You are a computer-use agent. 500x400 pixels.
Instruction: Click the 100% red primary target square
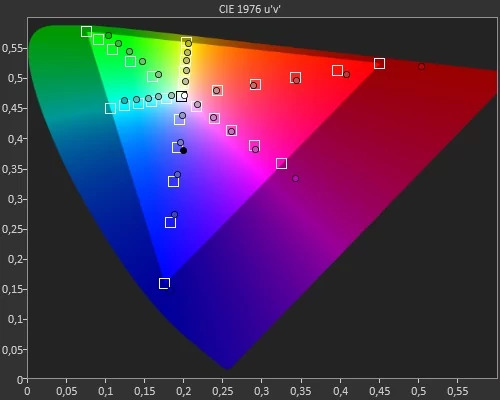(x=379, y=63)
